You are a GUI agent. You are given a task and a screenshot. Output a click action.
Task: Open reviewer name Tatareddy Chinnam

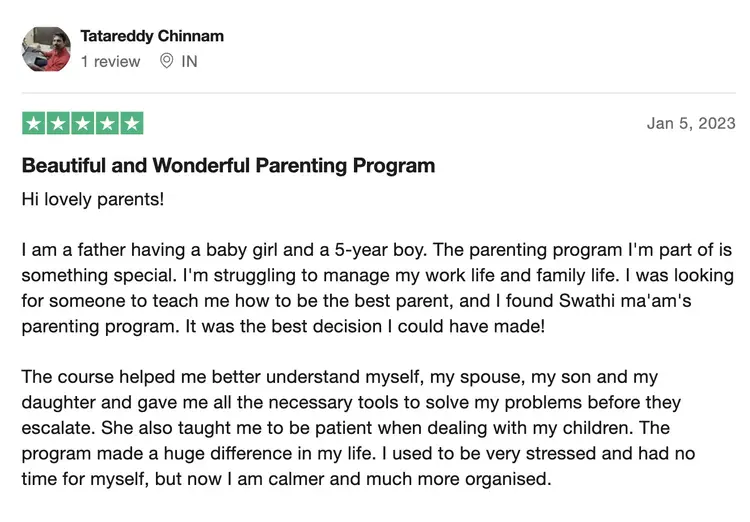pyautogui.click(x=152, y=36)
